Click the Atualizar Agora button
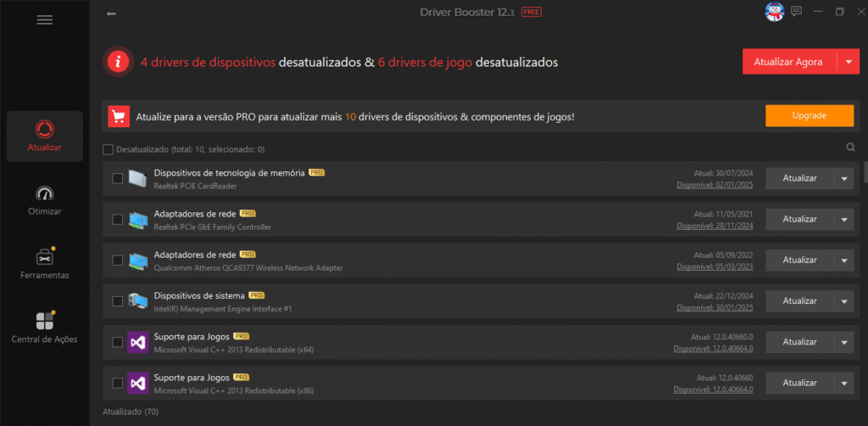Image resolution: width=868 pixels, height=426 pixels. [790, 62]
